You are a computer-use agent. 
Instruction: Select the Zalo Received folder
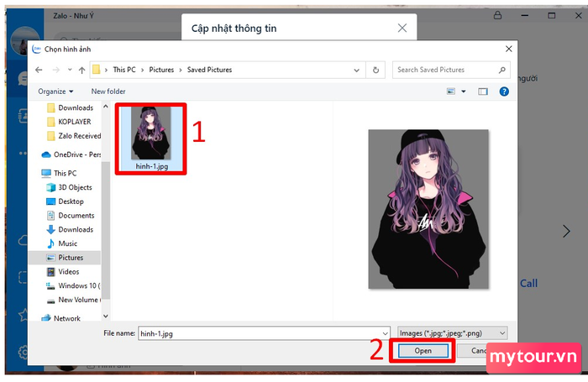tap(74, 136)
